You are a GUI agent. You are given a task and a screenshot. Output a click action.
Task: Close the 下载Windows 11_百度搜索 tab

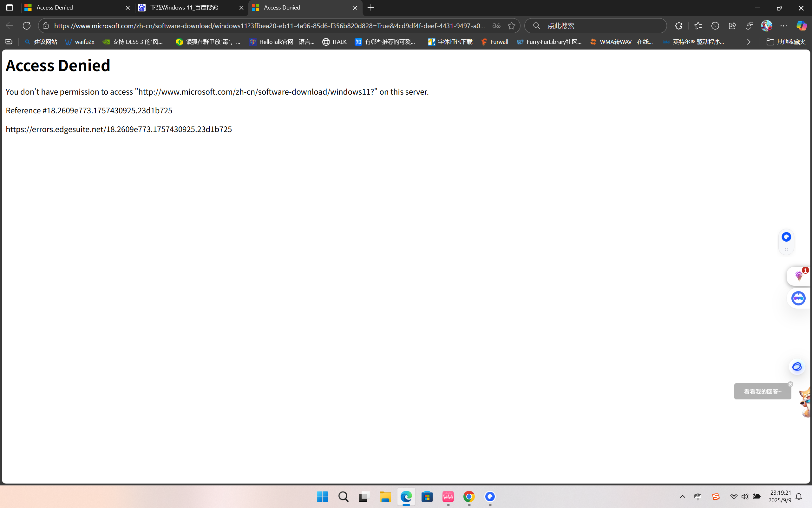coord(241,8)
